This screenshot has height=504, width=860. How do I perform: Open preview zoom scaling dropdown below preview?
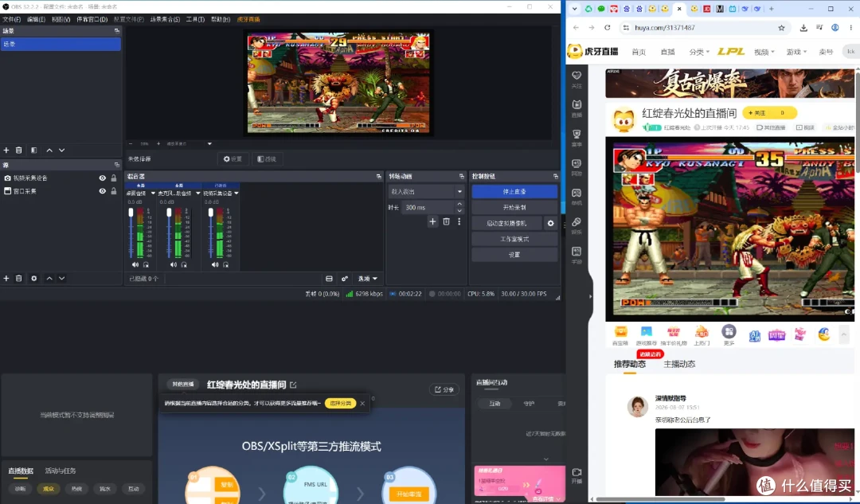(x=209, y=143)
